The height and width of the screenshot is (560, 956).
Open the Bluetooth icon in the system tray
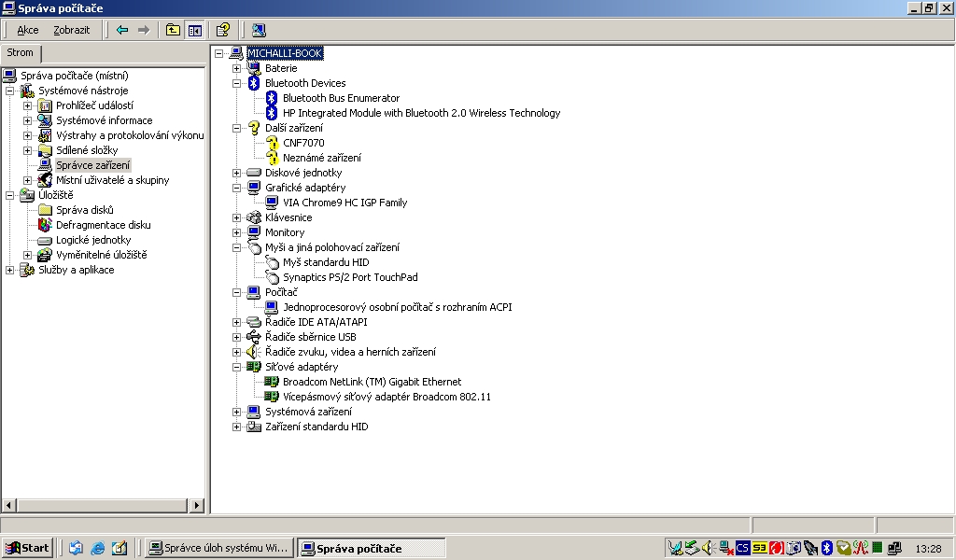(x=825, y=548)
